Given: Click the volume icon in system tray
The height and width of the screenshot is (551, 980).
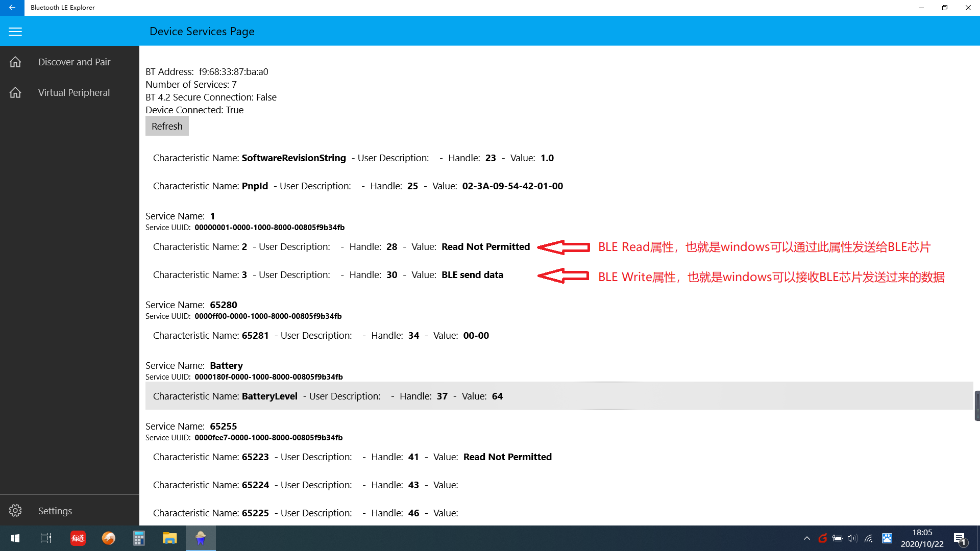Looking at the screenshot, I should tap(853, 538).
